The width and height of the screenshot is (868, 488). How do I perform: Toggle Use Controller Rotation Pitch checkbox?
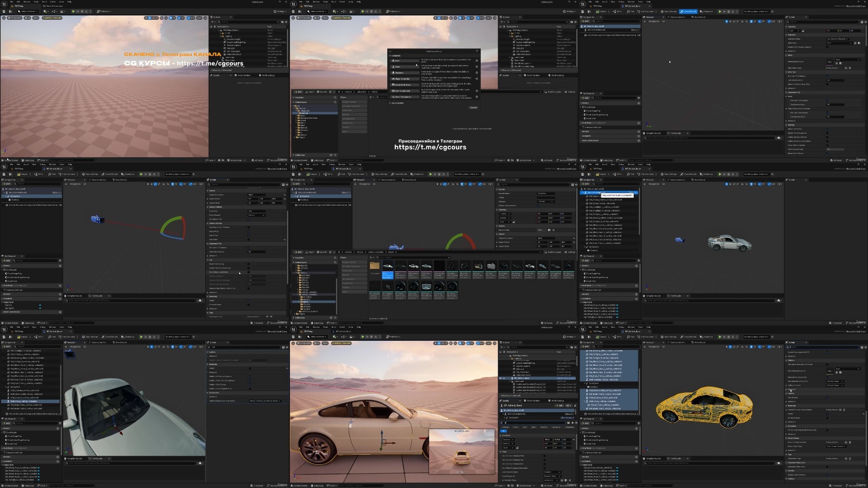pyautogui.click(x=544, y=456)
